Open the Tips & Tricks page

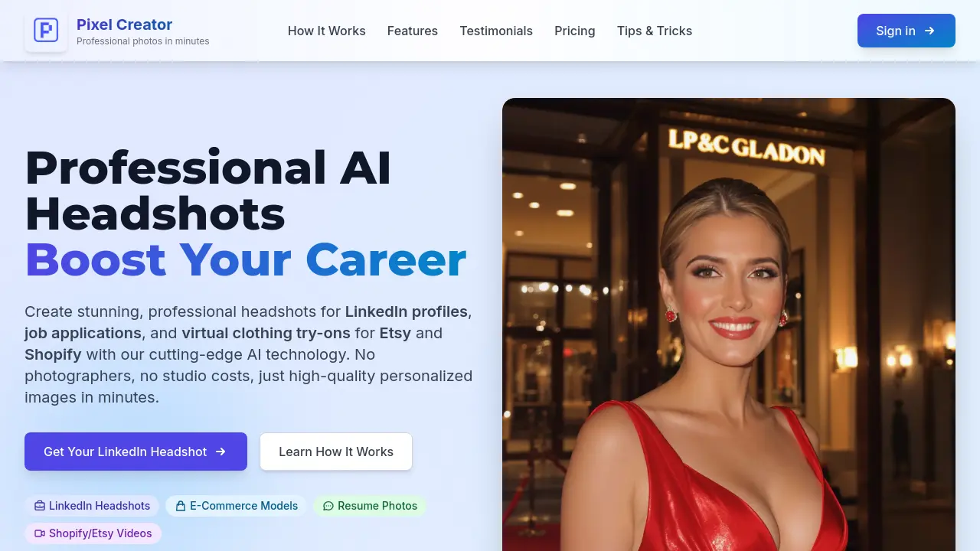655,31
